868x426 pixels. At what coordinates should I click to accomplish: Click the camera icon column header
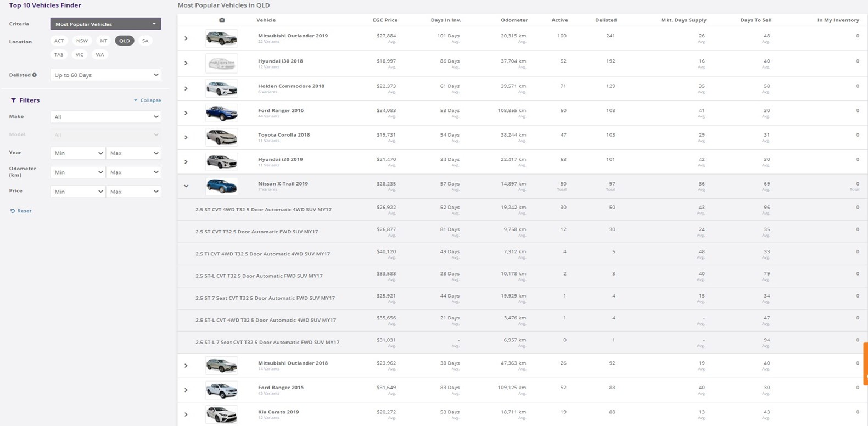(x=222, y=20)
